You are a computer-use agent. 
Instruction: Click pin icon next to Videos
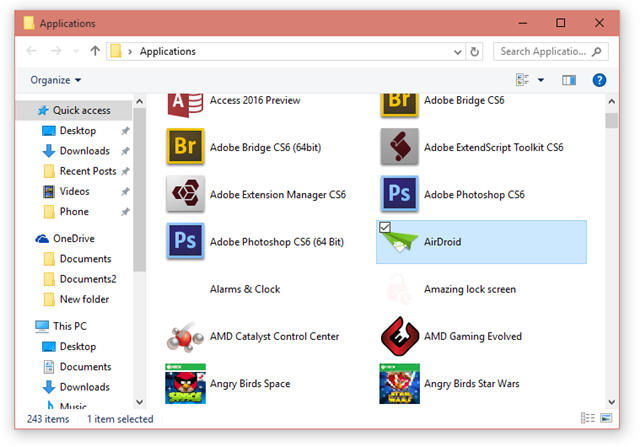click(x=125, y=191)
